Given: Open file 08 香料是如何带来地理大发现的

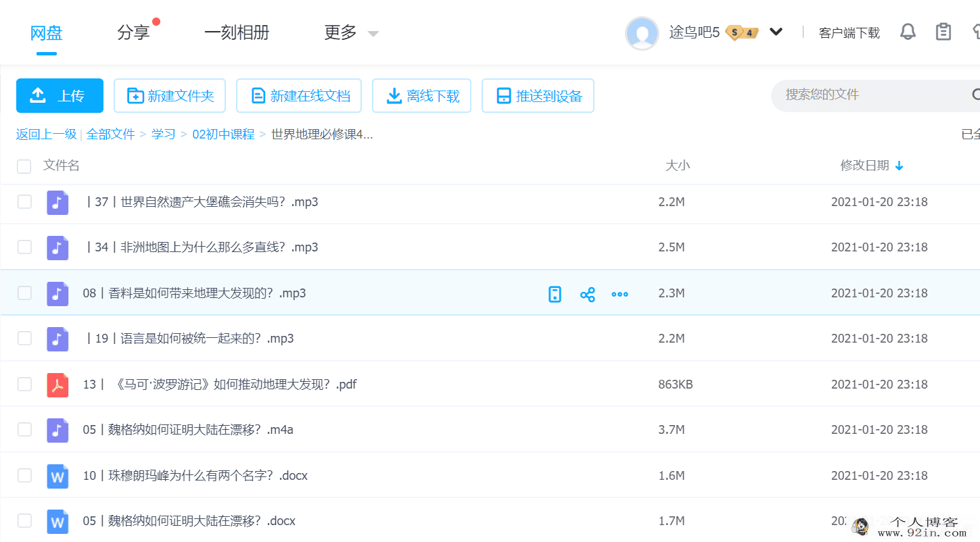Looking at the screenshot, I should coord(195,293).
